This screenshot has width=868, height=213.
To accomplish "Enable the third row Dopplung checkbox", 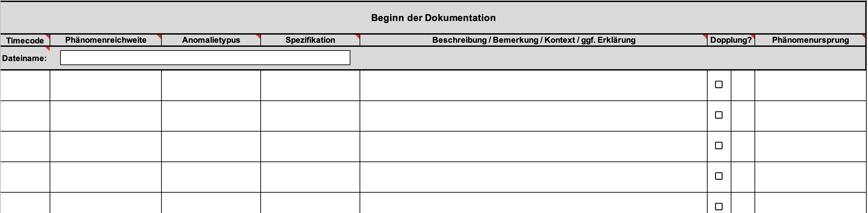I will 719,146.
